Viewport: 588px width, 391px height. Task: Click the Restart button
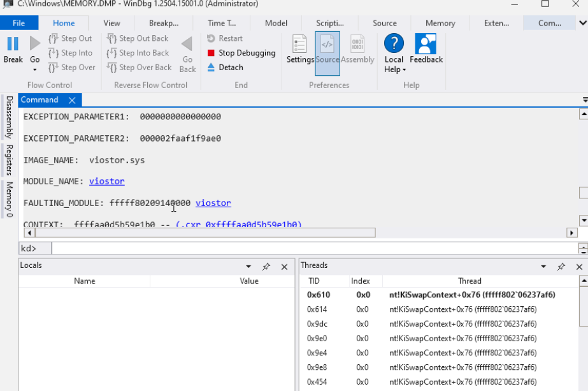pos(225,38)
